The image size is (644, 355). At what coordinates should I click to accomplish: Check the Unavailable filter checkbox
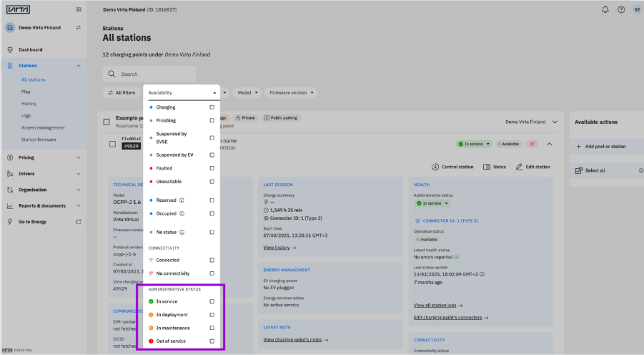tap(212, 181)
